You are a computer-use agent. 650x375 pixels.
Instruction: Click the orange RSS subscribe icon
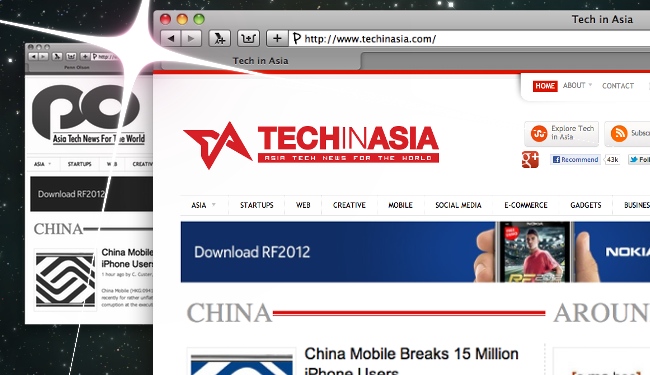pos(618,133)
